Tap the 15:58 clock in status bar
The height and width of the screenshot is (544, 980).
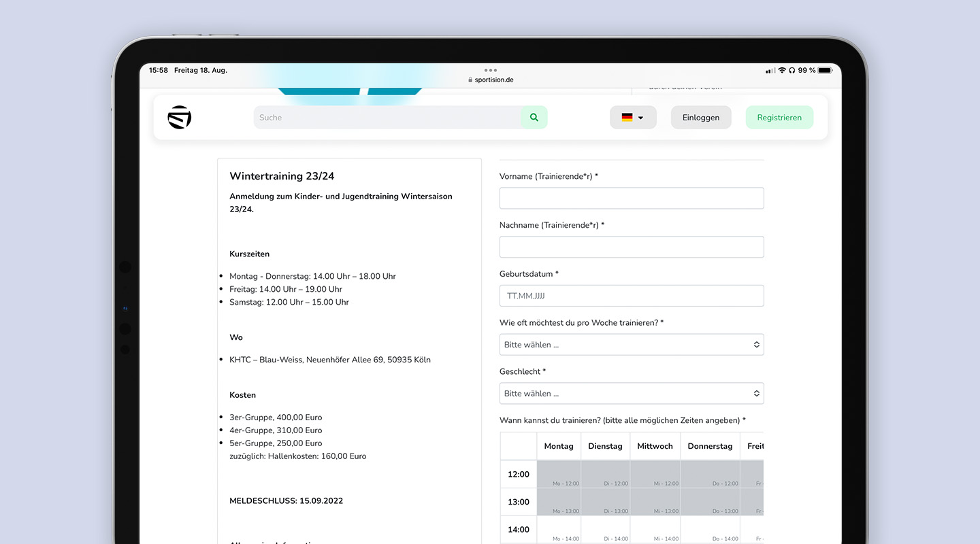pyautogui.click(x=159, y=70)
